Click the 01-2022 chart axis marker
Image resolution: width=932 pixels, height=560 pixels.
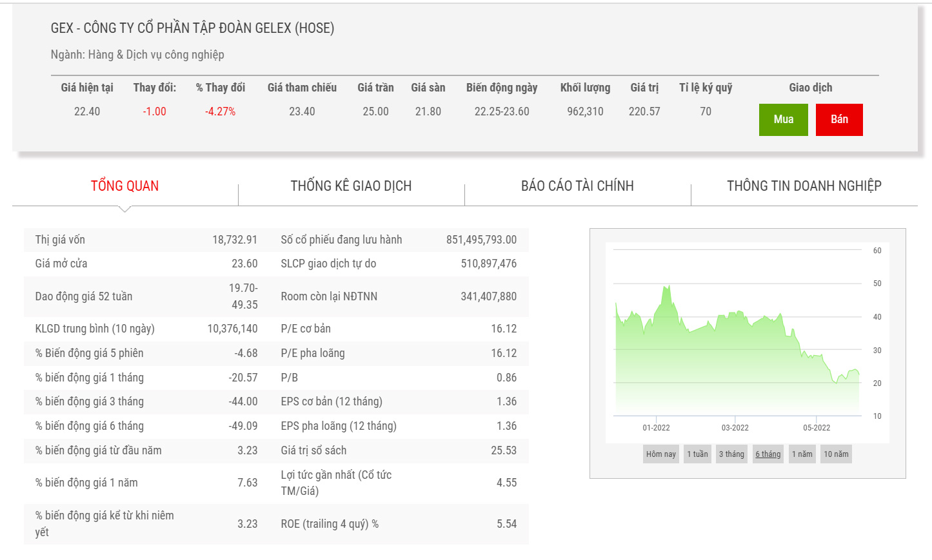click(x=656, y=428)
